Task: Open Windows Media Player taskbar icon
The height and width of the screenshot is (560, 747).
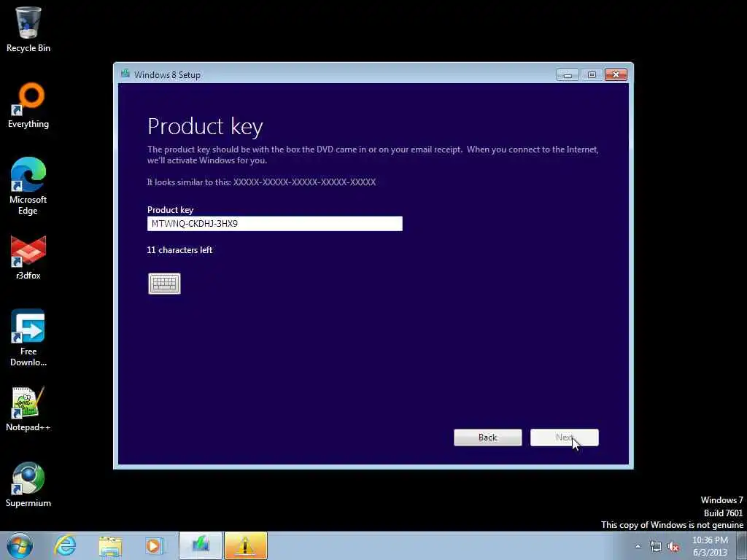Action: pyautogui.click(x=155, y=545)
